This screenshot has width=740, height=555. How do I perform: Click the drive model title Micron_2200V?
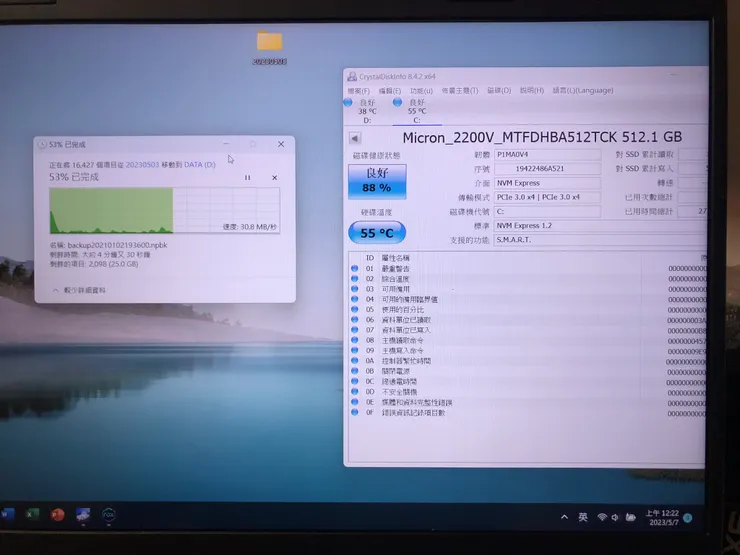pyautogui.click(x=542, y=137)
